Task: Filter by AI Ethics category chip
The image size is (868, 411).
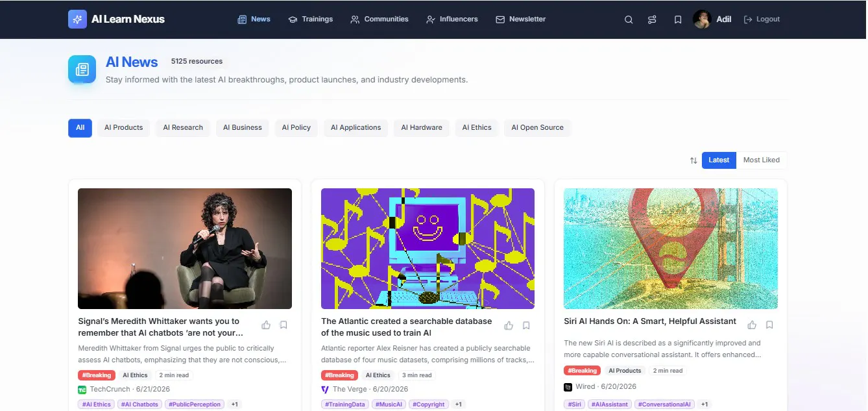Action: (x=477, y=128)
